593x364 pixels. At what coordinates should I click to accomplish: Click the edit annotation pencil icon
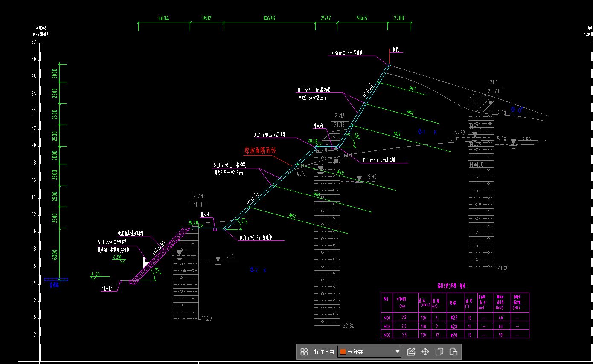[411, 352]
